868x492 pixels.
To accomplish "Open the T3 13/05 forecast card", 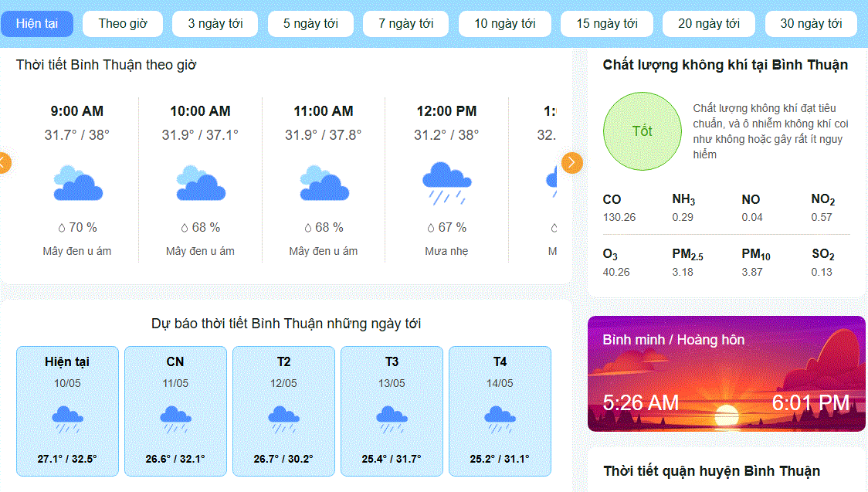I will click(392, 411).
